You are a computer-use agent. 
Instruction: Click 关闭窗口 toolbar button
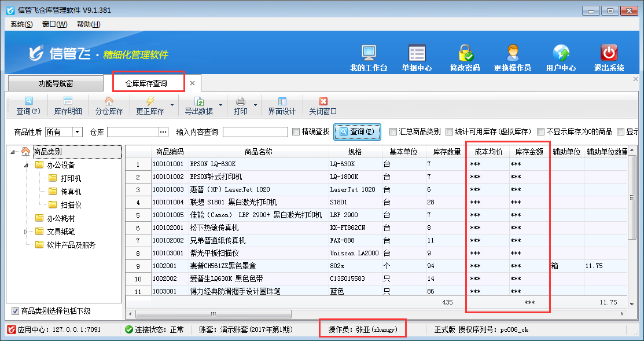click(x=323, y=106)
